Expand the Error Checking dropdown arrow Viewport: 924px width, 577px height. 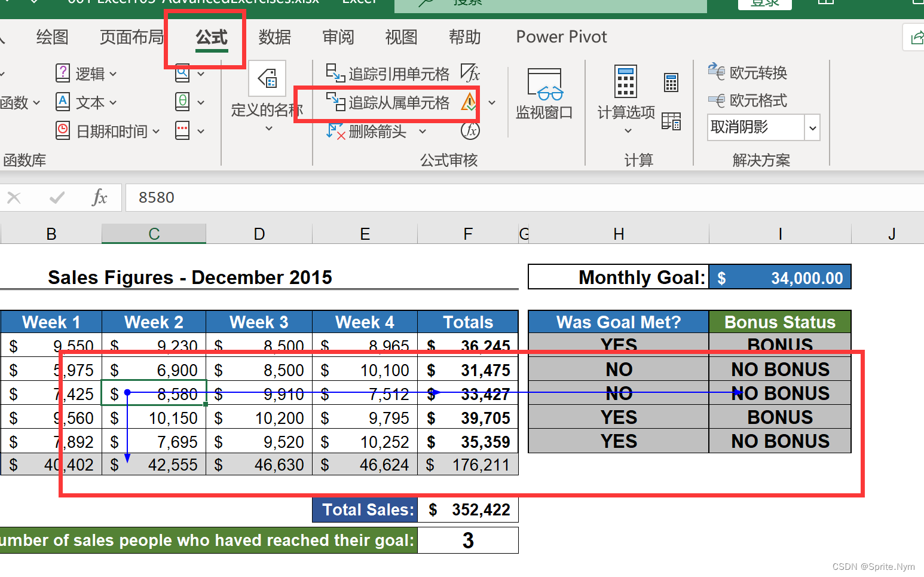[x=492, y=103]
